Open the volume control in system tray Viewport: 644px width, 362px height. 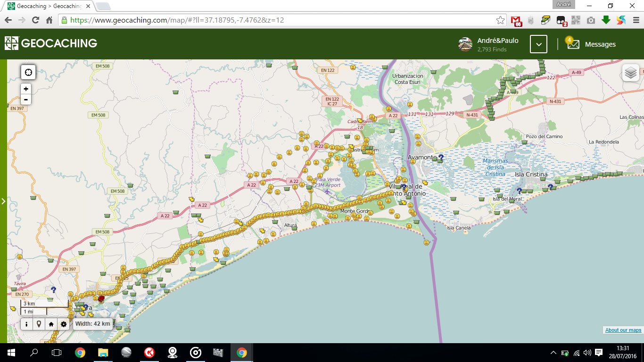587,353
